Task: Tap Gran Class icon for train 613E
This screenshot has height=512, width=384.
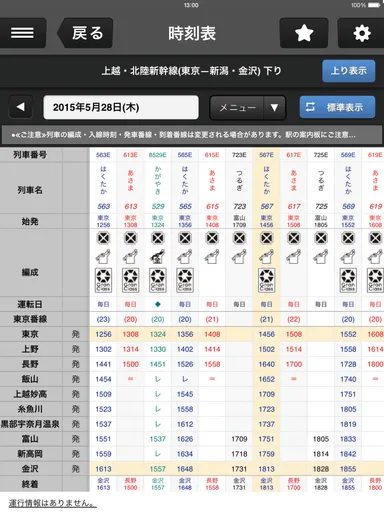Action: click(x=130, y=280)
